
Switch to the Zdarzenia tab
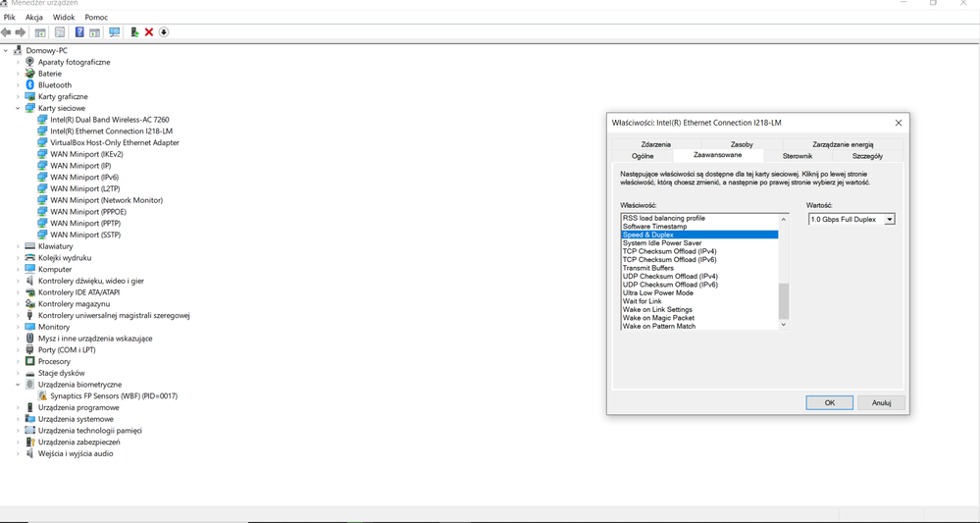point(655,144)
